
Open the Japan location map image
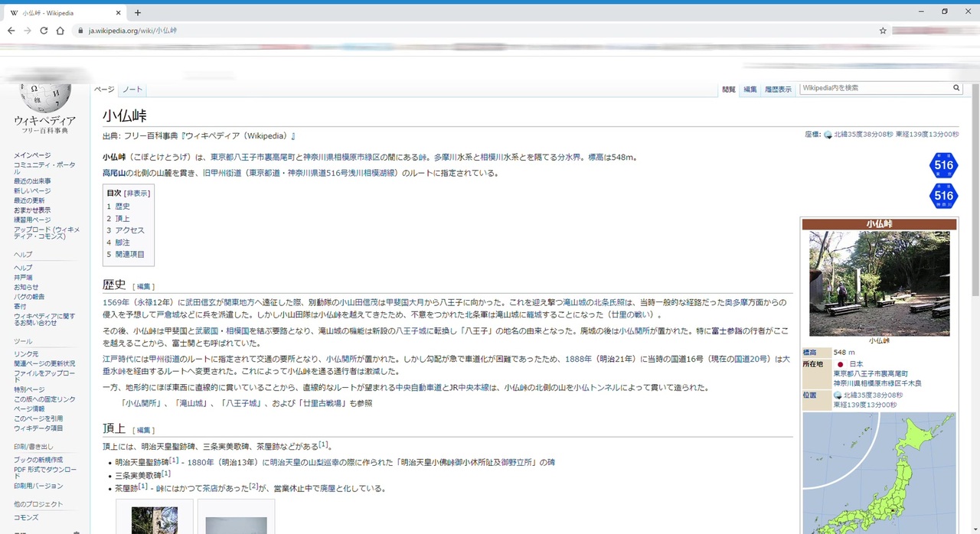(x=879, y=473)
